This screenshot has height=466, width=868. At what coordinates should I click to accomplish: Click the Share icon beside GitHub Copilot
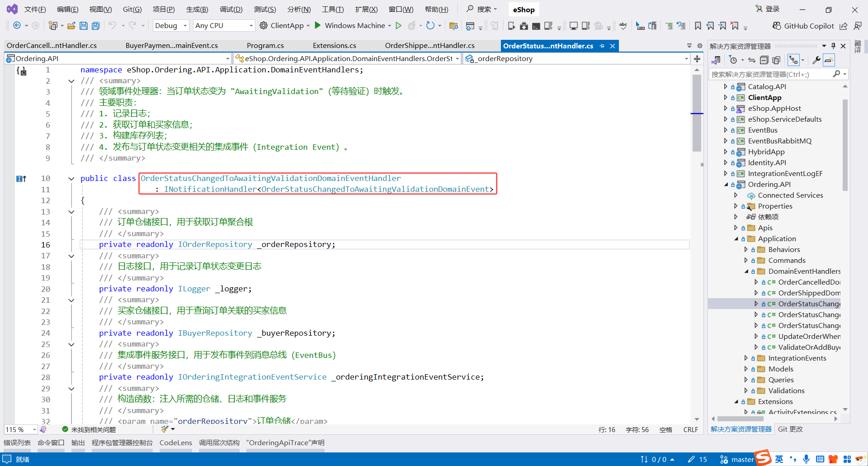point(844,26)
